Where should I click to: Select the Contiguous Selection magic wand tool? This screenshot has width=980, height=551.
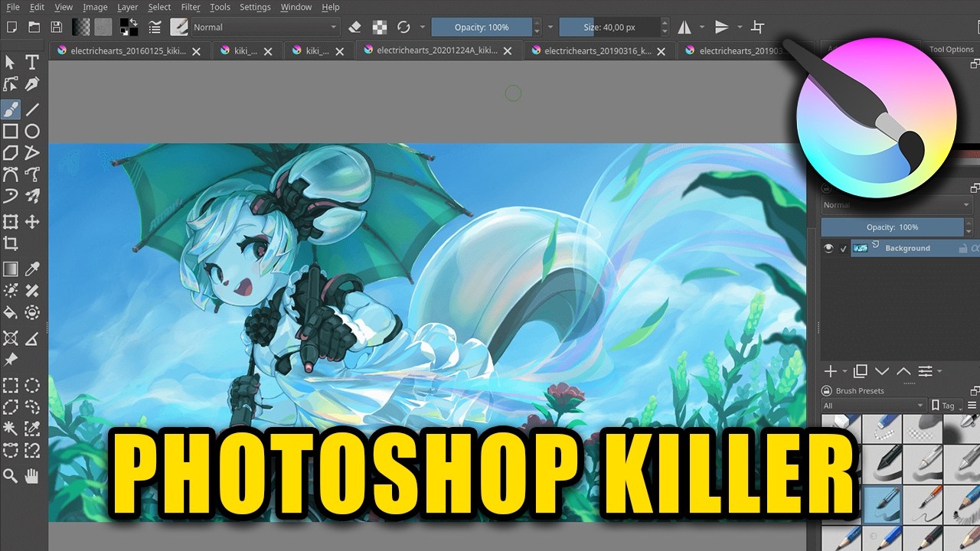click(x=11, y=428)
